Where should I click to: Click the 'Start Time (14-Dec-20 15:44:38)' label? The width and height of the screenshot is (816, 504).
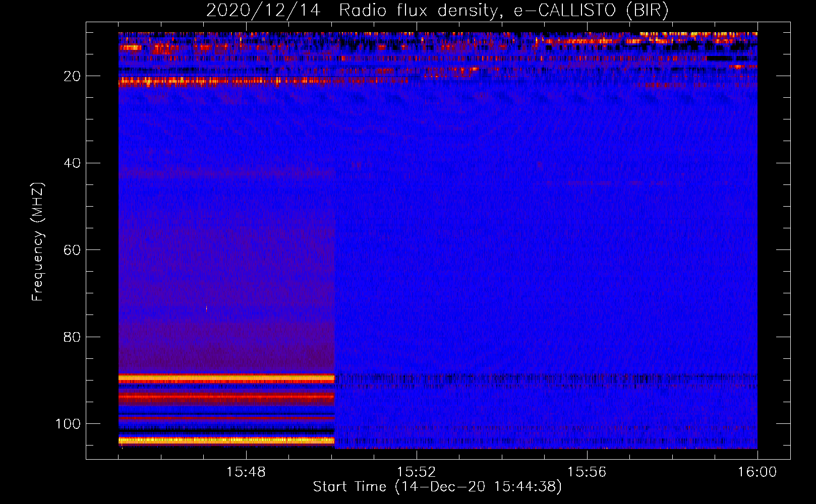pos(437,487)
